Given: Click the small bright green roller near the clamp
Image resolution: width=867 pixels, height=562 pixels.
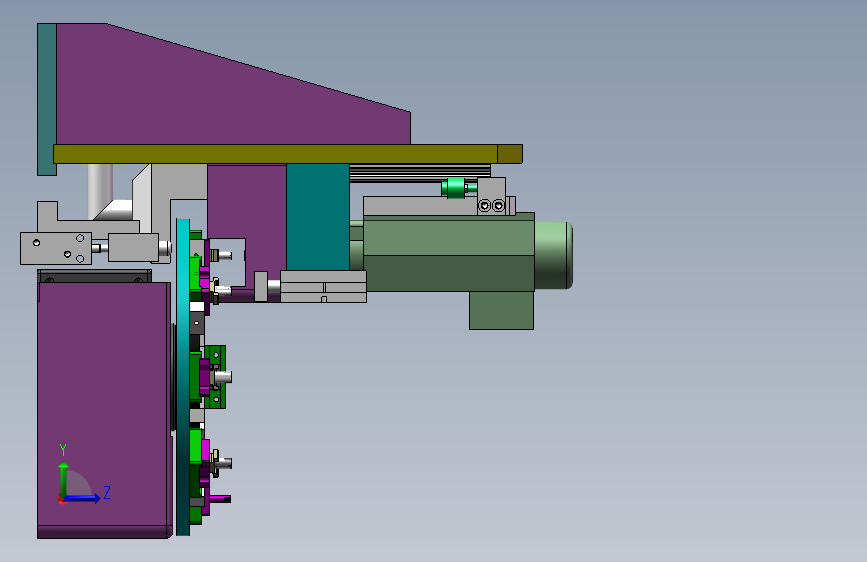Looking at the screenshot, I should [455, 188].
